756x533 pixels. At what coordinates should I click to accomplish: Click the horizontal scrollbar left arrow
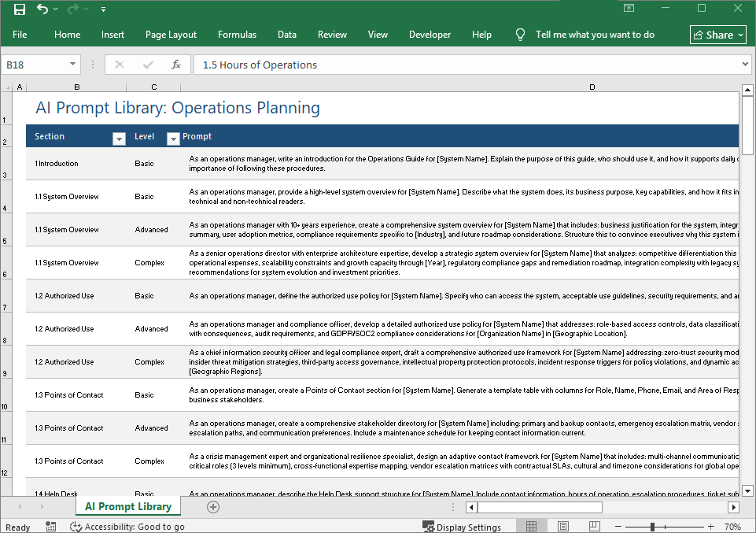click(x=471, y=507)
